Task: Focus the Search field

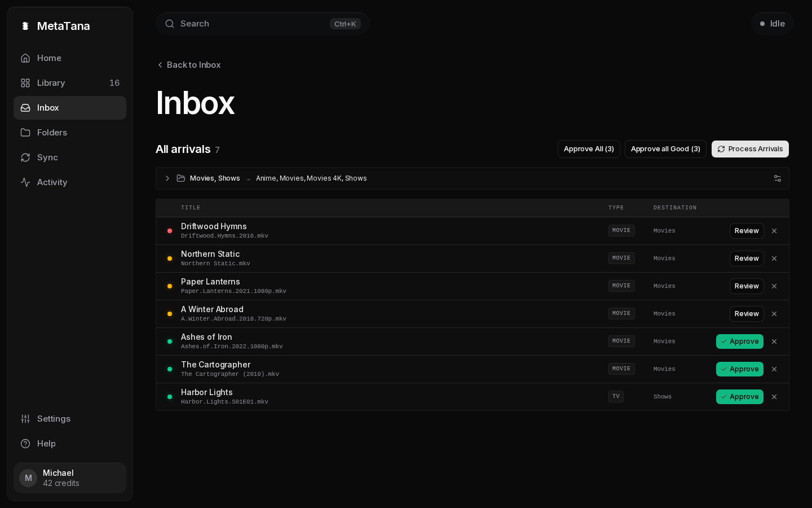Action: tap(263, 24)
